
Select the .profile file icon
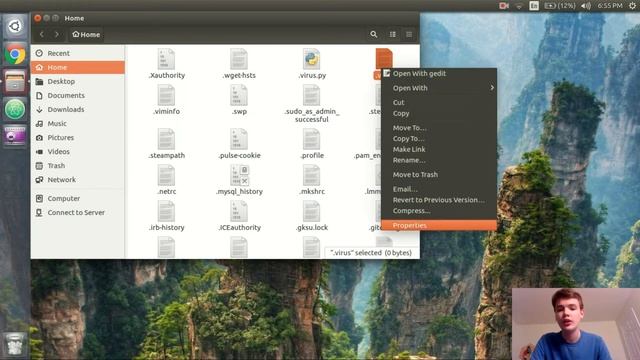tap(311, 139)
